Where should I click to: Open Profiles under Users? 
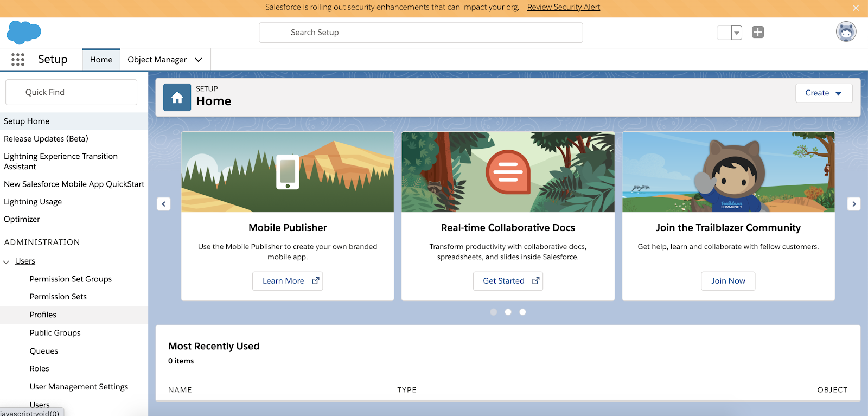(43, 315)
